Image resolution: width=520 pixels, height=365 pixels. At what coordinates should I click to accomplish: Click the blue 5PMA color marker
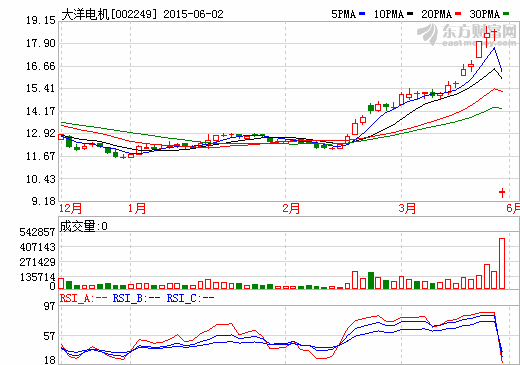(362, 14)
